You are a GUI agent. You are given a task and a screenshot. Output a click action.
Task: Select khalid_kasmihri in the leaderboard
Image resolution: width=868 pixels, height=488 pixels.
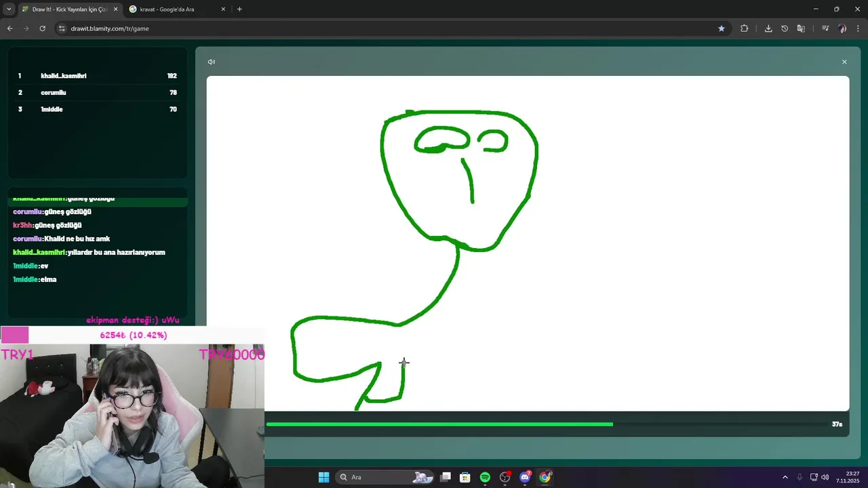(64, 76)
